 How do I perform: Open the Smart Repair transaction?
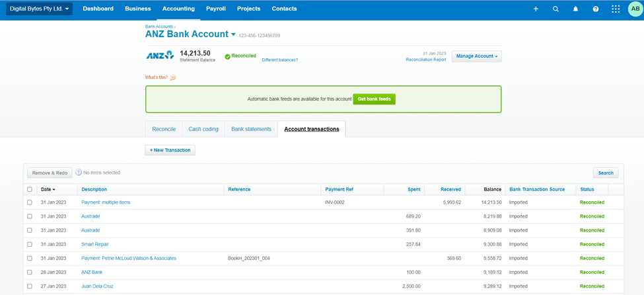[x=95, y=244]
